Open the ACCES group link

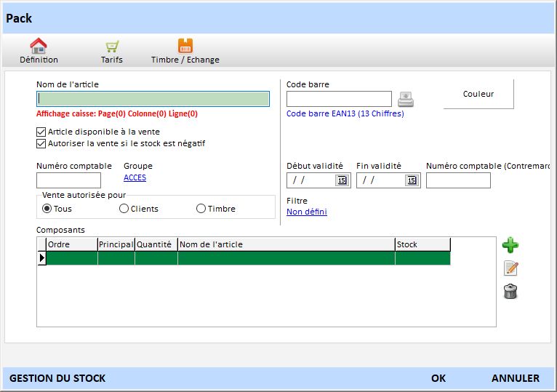tap(135, 177)
